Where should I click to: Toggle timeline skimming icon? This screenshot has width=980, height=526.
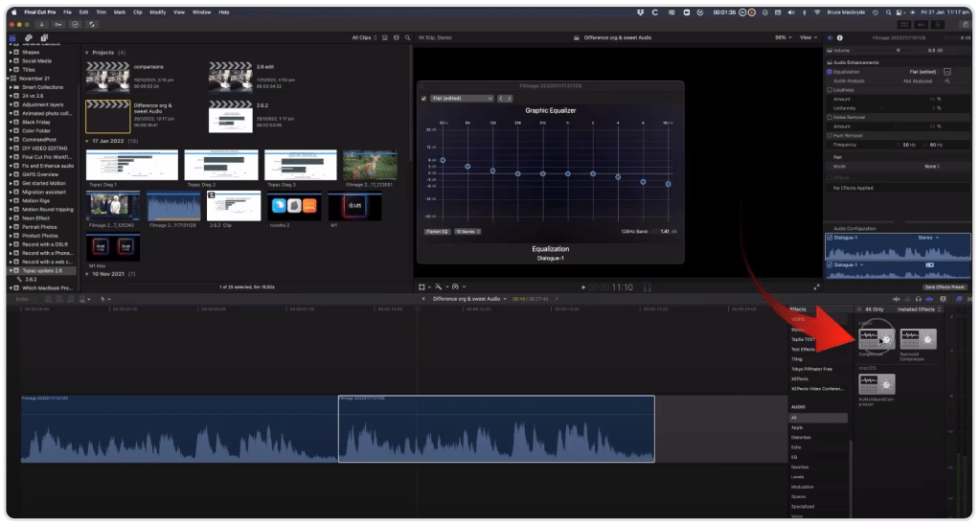click(897, 299)
